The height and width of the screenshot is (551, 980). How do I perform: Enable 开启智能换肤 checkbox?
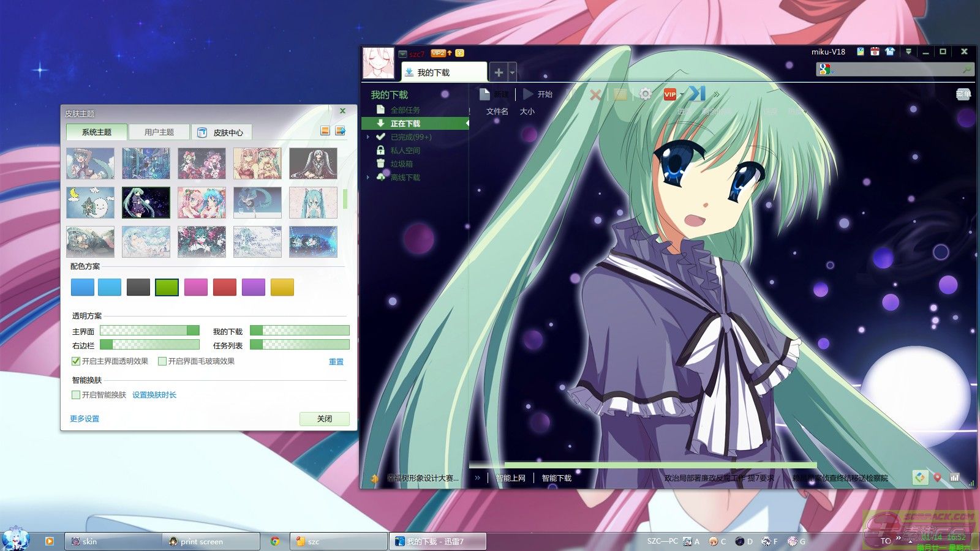click(77, 395)
